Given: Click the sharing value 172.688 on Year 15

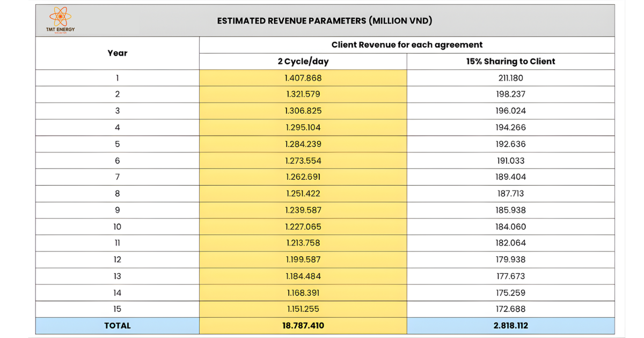Looking at the screenshot, I should tap(510, 309).
